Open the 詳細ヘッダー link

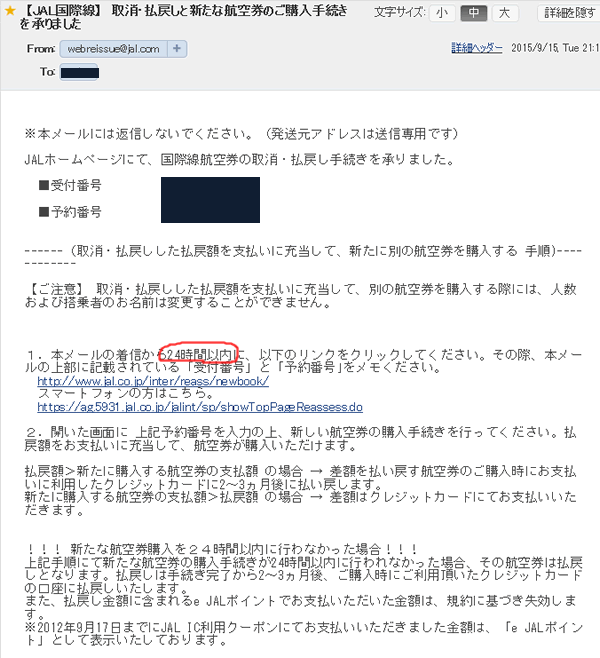pyautogui.click(x=477, y=48)
